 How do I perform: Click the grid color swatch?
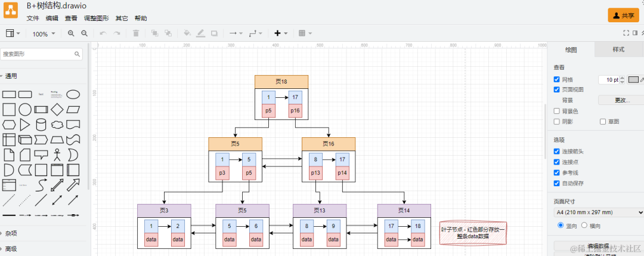tap(633, 79)
